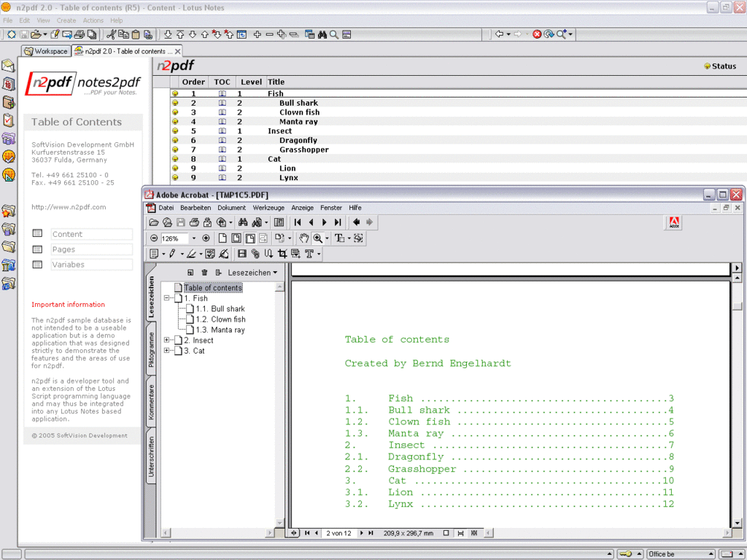Viewport: 747px width, 560px height.
Task: Open mail envelope icon in Lotus sidebar
Action: click(9, 66)
